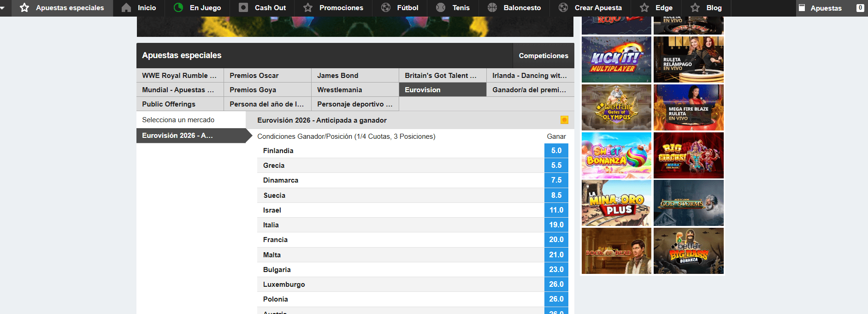Click the star icon beside Edge
Image resolution: width=868 pixels, height=314 pixels.
(644, 7)
